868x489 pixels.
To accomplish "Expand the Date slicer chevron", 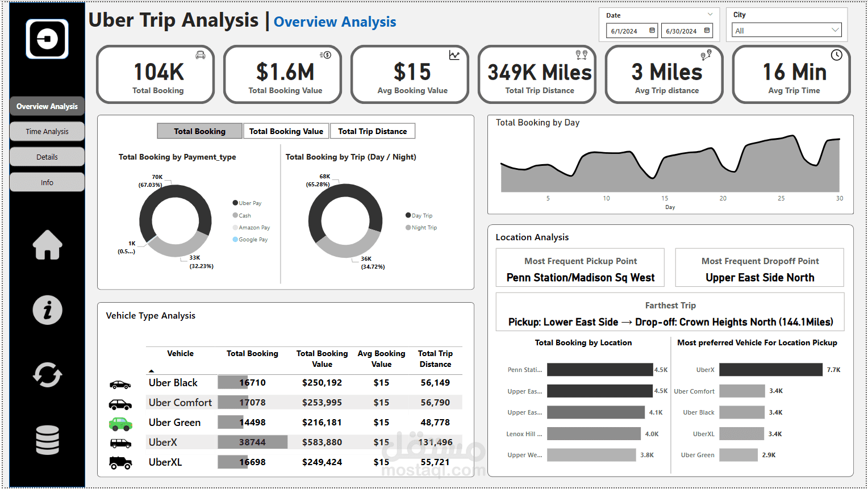I will [709, 14].
